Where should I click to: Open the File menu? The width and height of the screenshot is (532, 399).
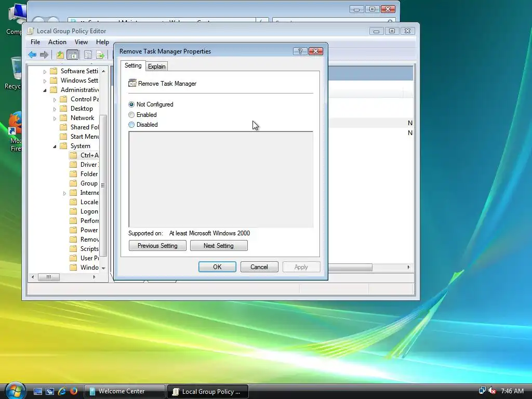click(x=35, y=42)
